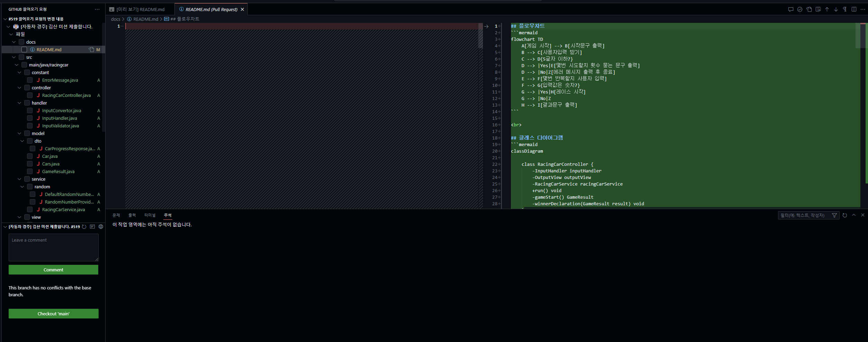Screen dimensions: 868x342
Task: Open InputValidator.java in the file tree
Action: (x=61, y=126)
